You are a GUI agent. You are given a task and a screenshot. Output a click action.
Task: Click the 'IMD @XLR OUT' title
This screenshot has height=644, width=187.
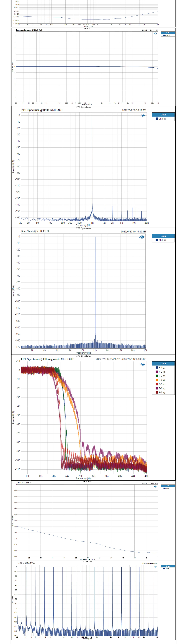(24, 483)
